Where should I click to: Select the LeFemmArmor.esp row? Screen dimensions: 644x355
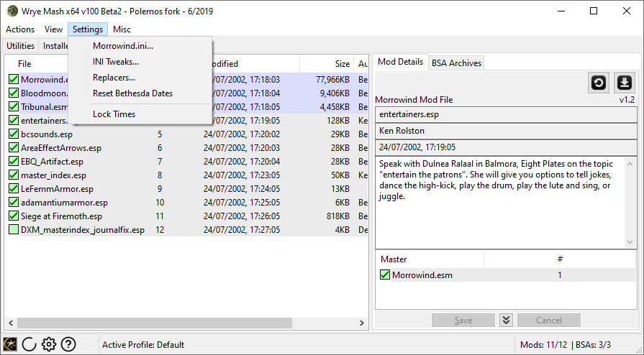(x=187, y=189)
